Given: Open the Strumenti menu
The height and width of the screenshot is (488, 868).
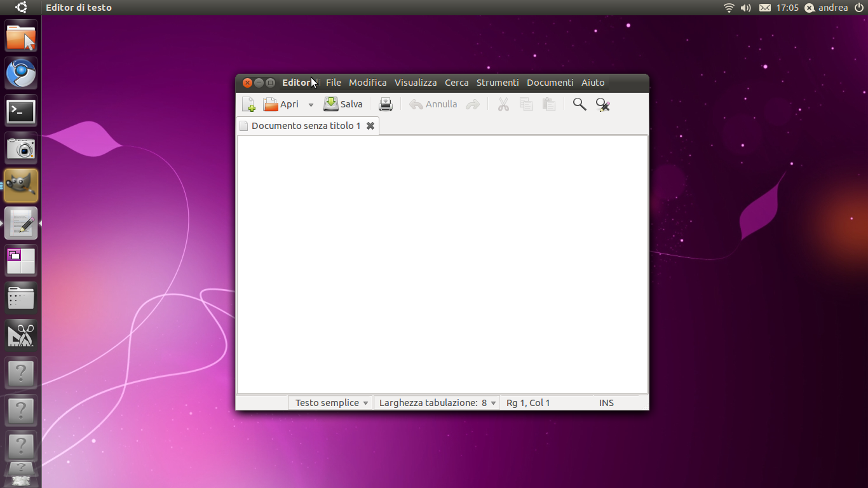Looking at the screenshot, I should [x=498, y=83].
